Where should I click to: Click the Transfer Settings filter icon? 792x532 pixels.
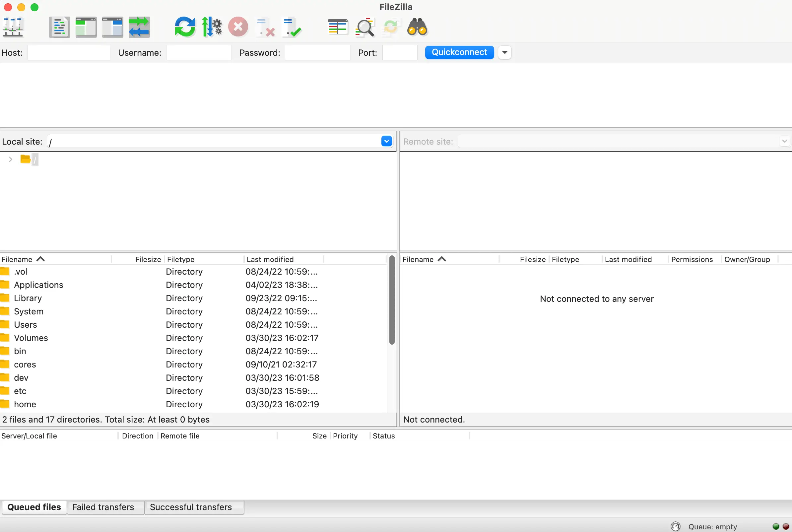[211, 27]
